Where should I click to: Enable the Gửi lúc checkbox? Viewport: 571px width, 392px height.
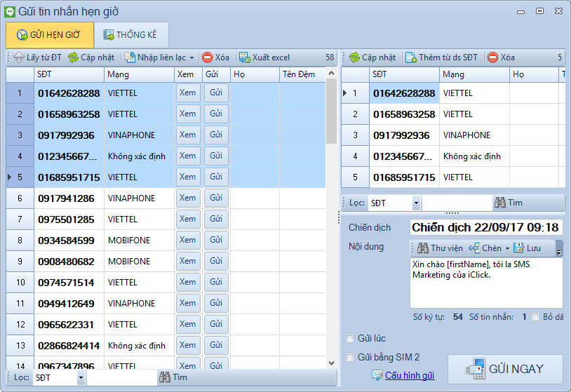(349, 339)
